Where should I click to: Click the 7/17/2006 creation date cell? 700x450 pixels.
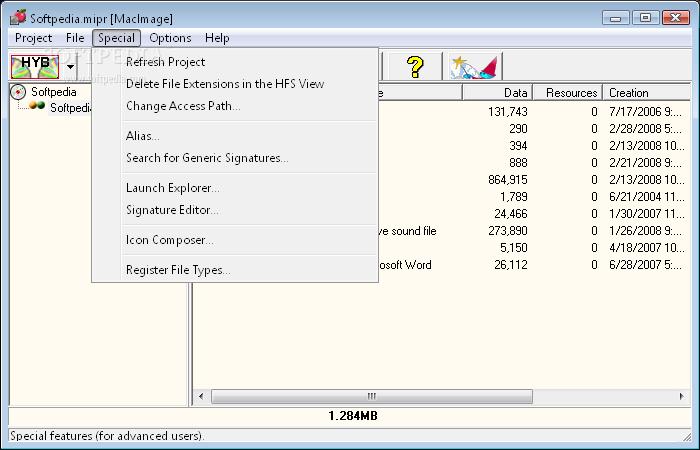coord(646,112)
